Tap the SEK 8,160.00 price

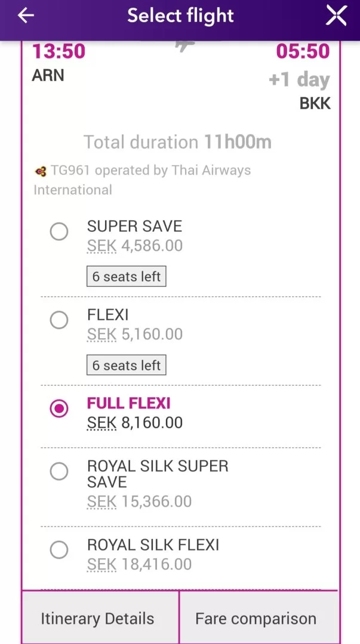click(x=135, y=423)
